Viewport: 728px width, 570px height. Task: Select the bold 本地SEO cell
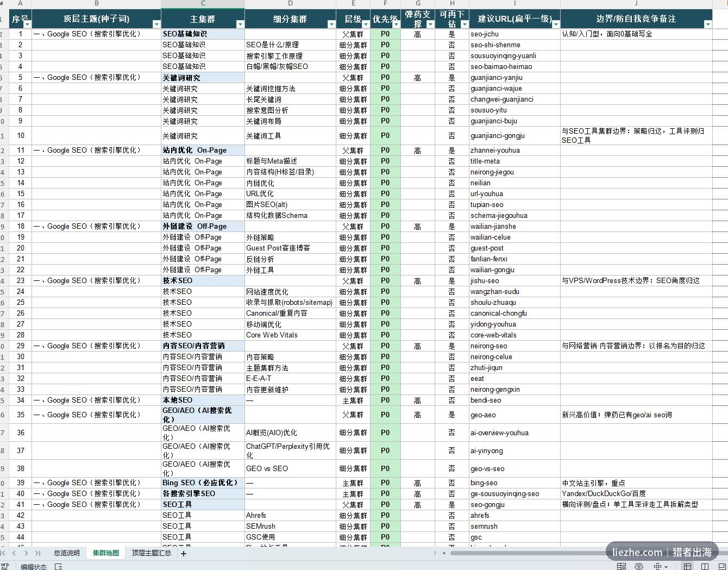pyautogui.click(x=203, y=400)
